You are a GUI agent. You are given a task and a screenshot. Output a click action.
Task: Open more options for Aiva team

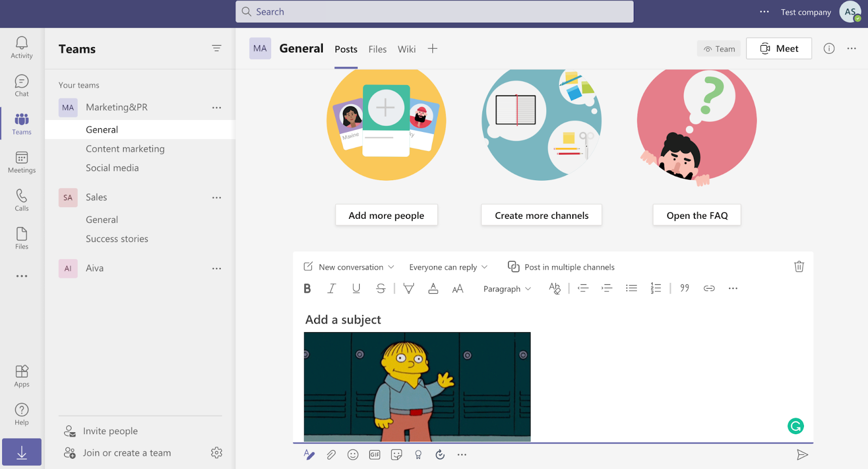[x=216, y=268]
